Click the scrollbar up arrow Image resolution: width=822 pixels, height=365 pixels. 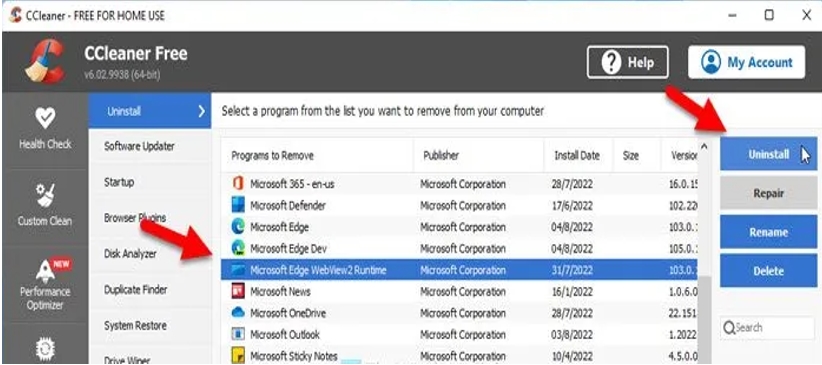pos(704,147)
